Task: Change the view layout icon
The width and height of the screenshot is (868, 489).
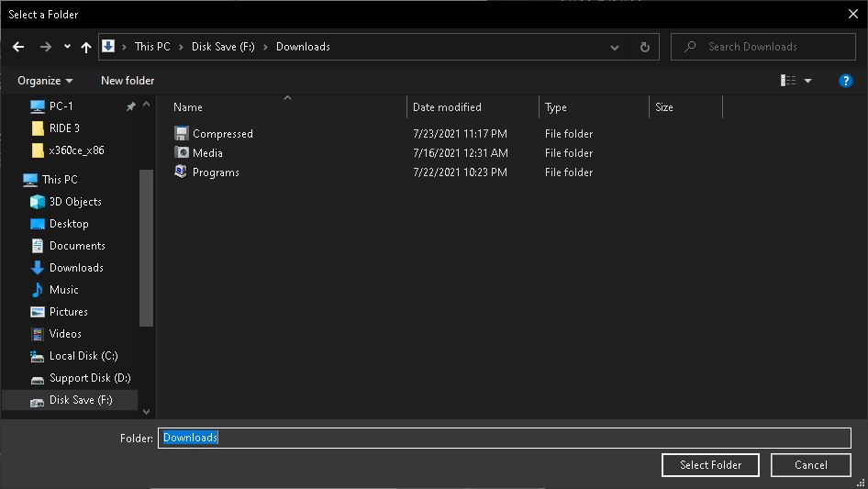Action: tap(788, 81)
